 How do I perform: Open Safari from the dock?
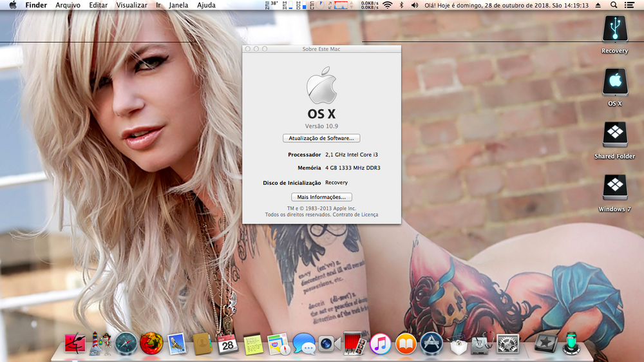(x=126, y=343)
